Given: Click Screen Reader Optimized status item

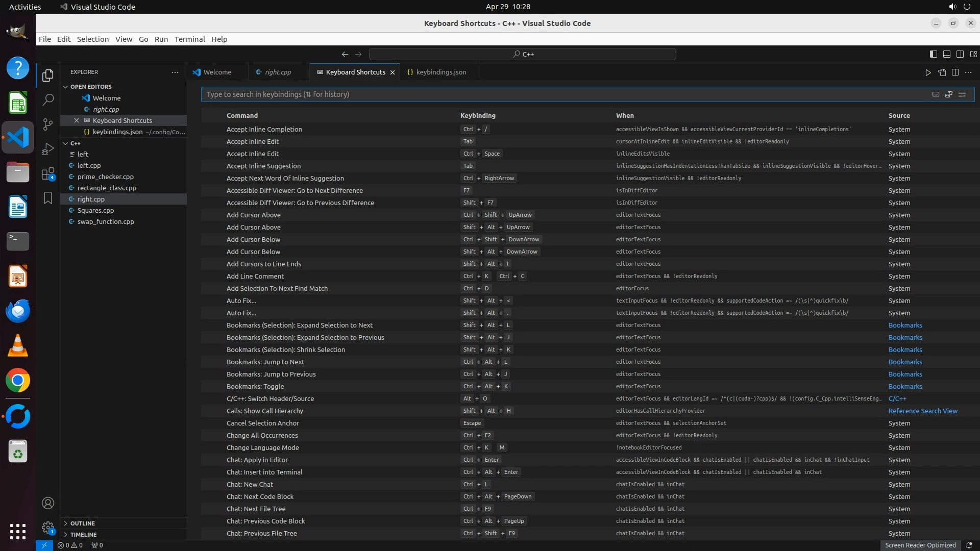Looking at the screenshot, I should [x=920, y=545].
